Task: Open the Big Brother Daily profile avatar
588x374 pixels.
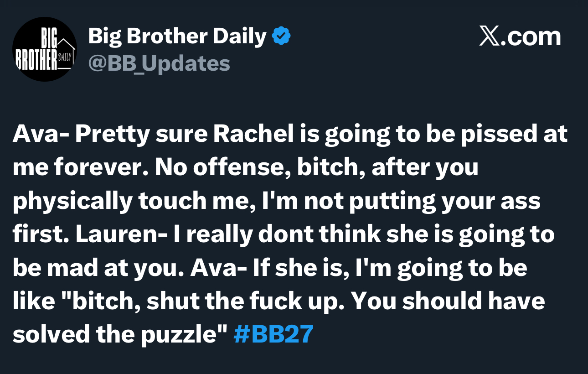Action: coord(45,49)
